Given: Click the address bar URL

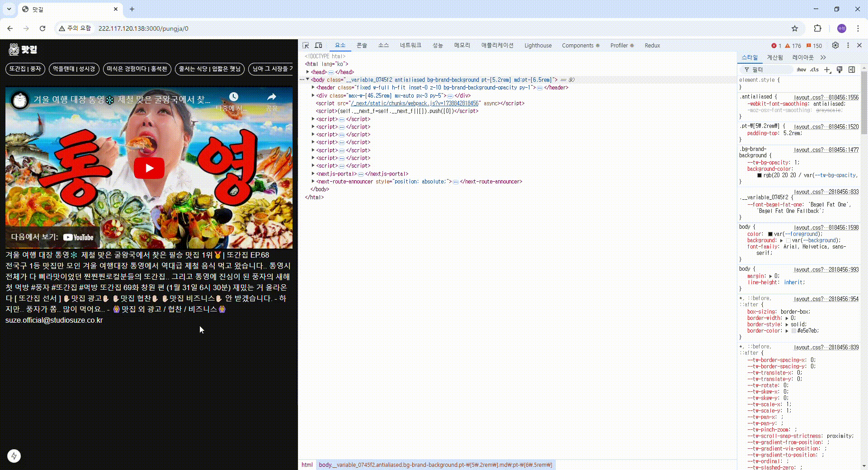Looking at the screenshot, I should point(143,28).
